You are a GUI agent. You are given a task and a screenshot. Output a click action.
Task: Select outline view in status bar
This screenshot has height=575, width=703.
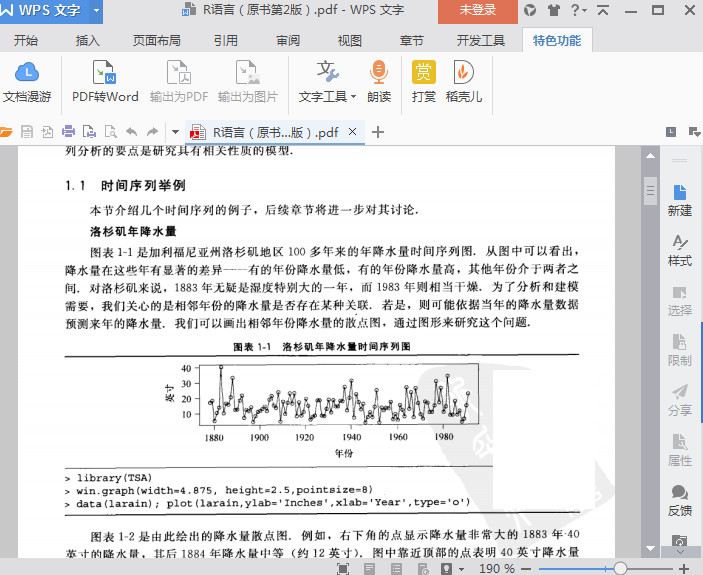[396, 569]
